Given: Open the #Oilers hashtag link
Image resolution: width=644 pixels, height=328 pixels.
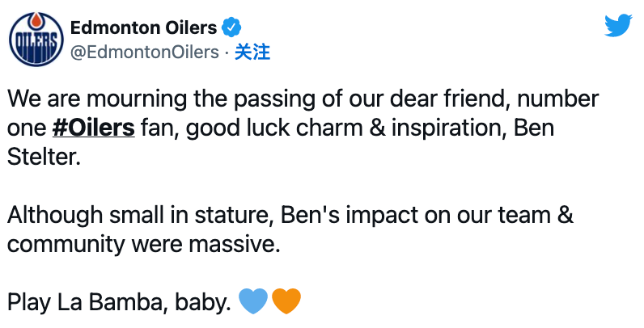Looking at the screenshot, I should (x=95, y=128).
